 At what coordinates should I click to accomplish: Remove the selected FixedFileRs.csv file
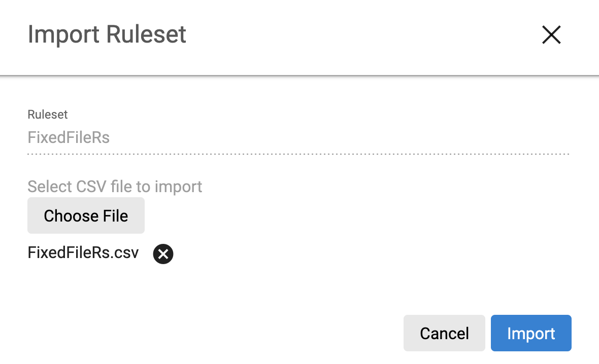(x=163, y=254)
